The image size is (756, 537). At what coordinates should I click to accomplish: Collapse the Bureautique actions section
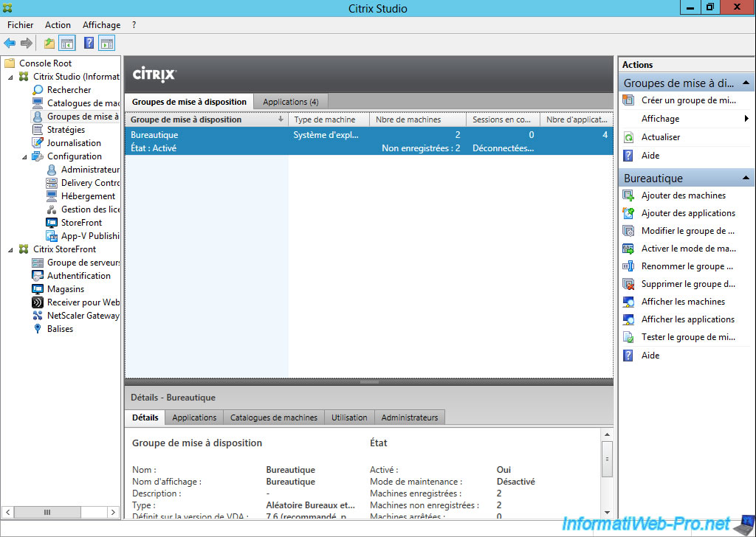coord(746,178)
